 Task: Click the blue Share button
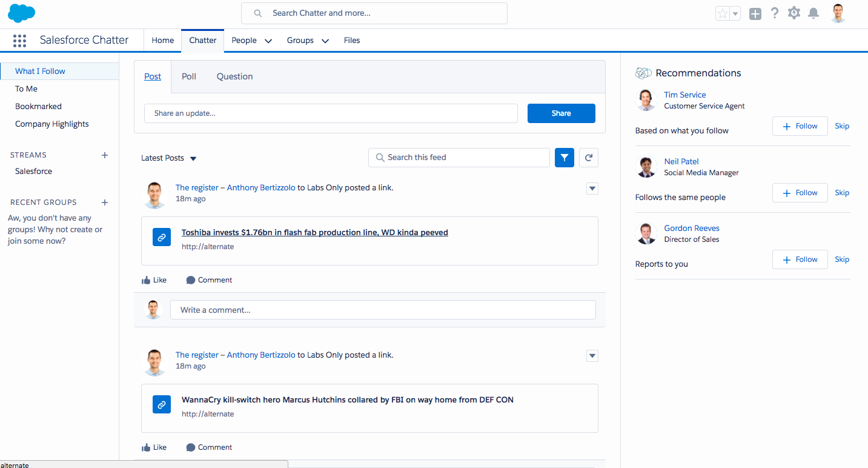click(x=561, y=113)
